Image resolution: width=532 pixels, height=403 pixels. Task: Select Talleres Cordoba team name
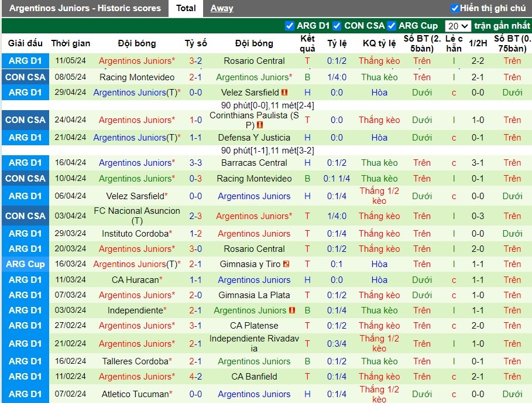(x=135, y=361)
